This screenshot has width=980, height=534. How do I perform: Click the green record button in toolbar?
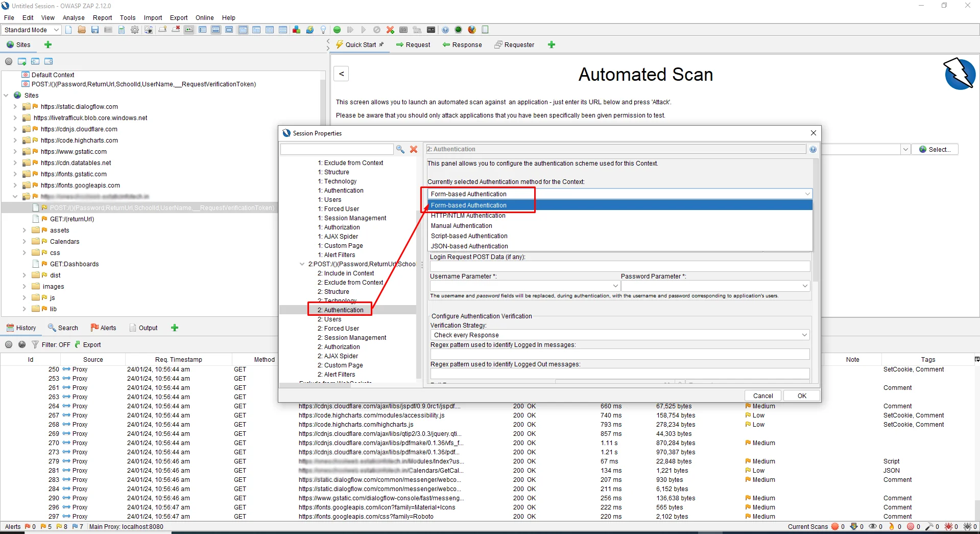coord(337,30)
